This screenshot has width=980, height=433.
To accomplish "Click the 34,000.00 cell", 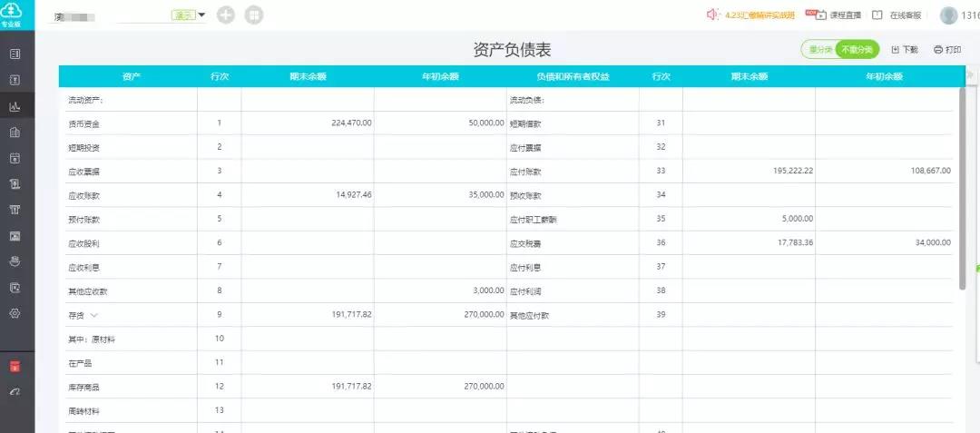I will [933, 242].
